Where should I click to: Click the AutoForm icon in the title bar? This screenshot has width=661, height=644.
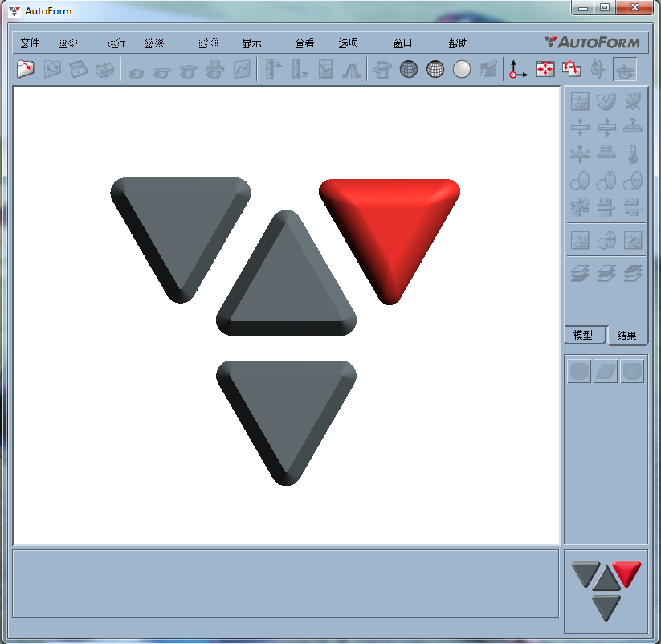tap(14, 11)
